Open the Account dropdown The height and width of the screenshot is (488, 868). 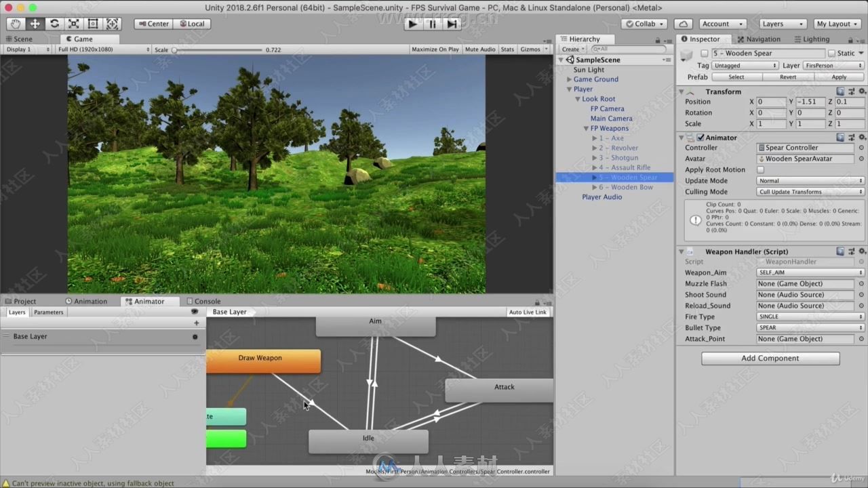point(722,24)
